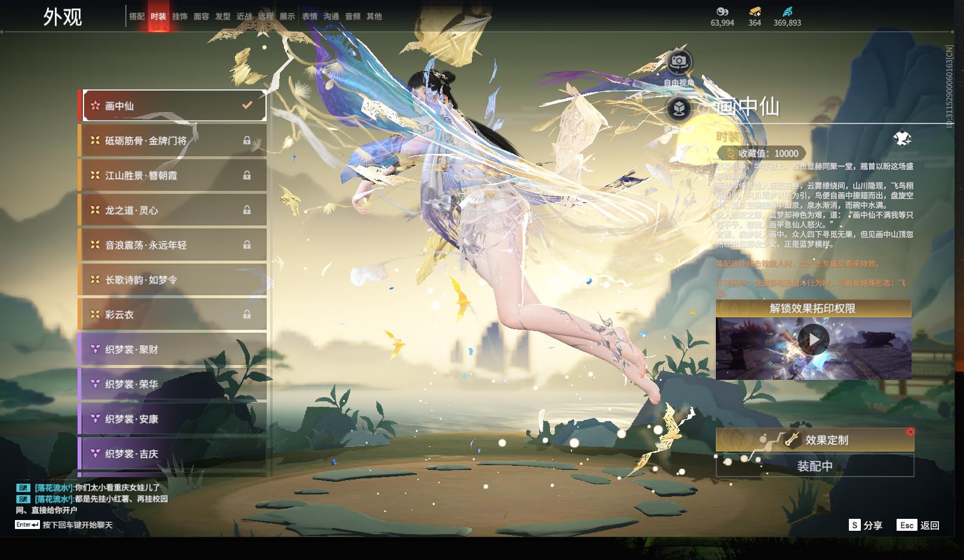The image size is (964, 560).
Task: Choose 长歌诗韵·如梦令 from outfit list
Action: click(x=173, y=280)
